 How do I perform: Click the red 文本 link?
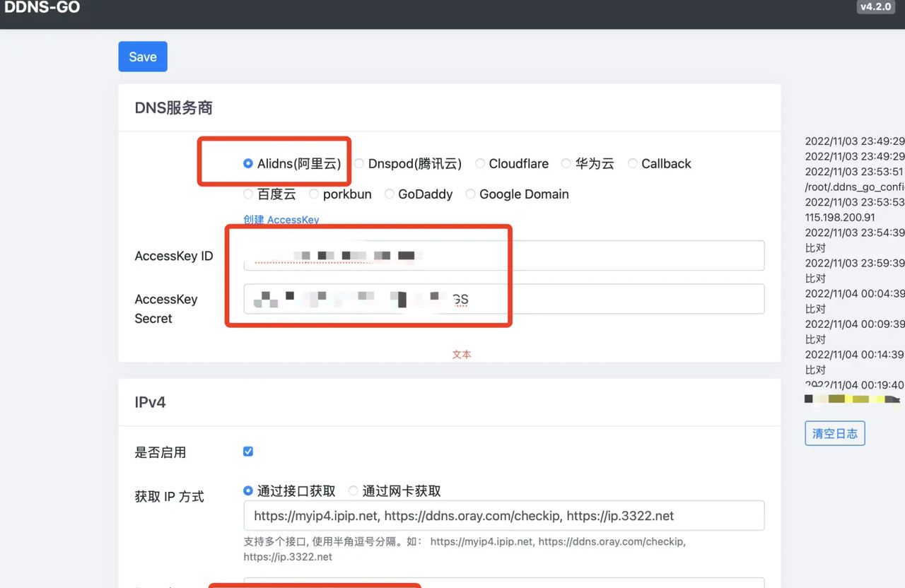[x=461, y=354]
